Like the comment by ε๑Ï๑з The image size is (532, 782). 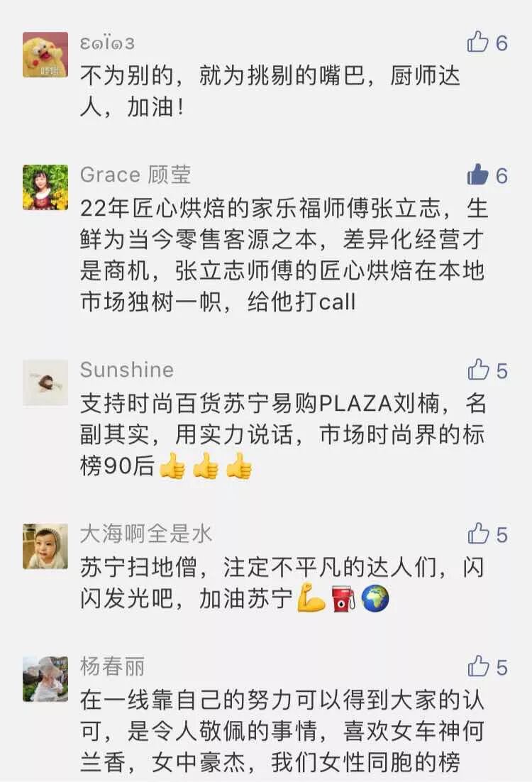point(477,42)
